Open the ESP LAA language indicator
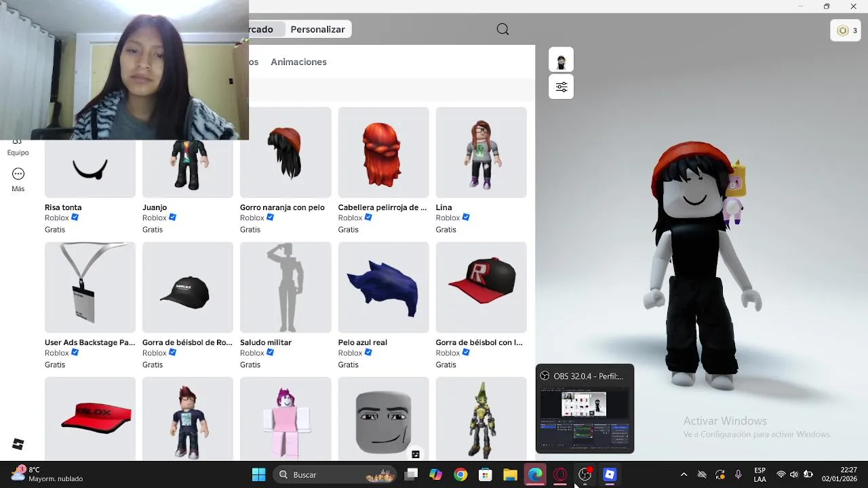Viewport: 868px width, 488px height. coord(760,474)
